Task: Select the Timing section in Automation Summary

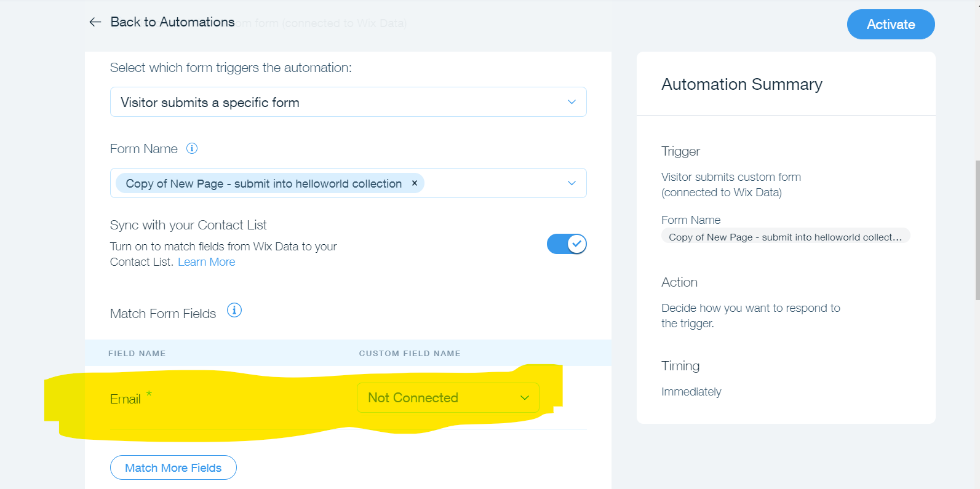Action: point(680,366)
